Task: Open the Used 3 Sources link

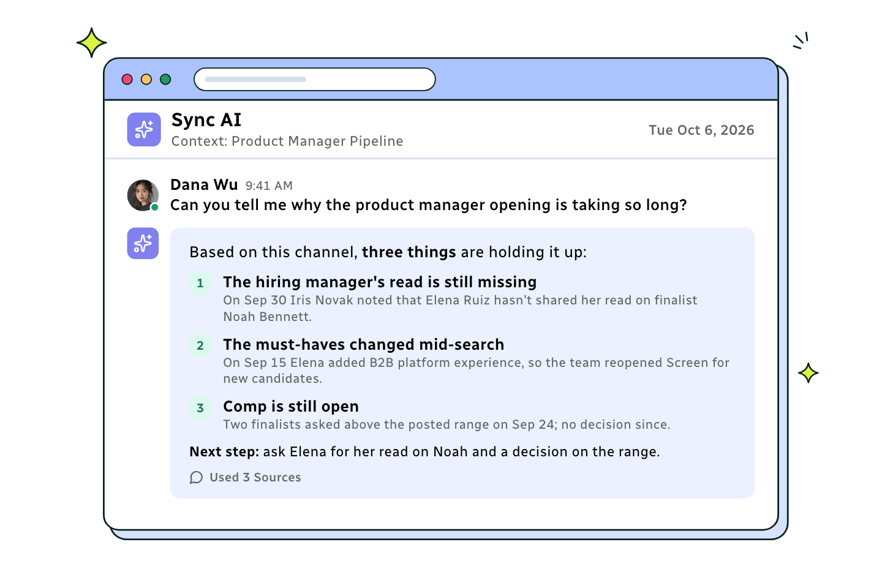Action: [x=255, y=477]
